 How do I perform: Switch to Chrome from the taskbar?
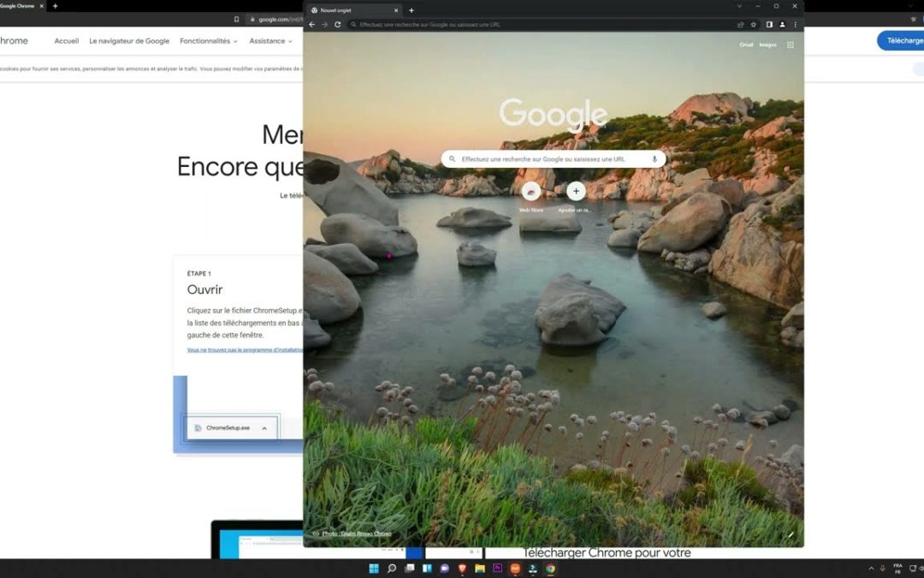click(550, 569)
